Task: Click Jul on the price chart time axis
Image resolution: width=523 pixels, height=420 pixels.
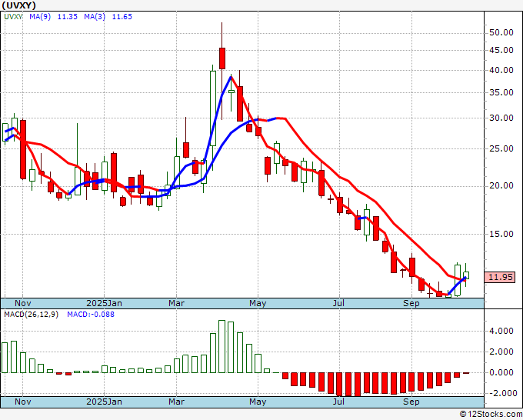Action: point(339,303)
